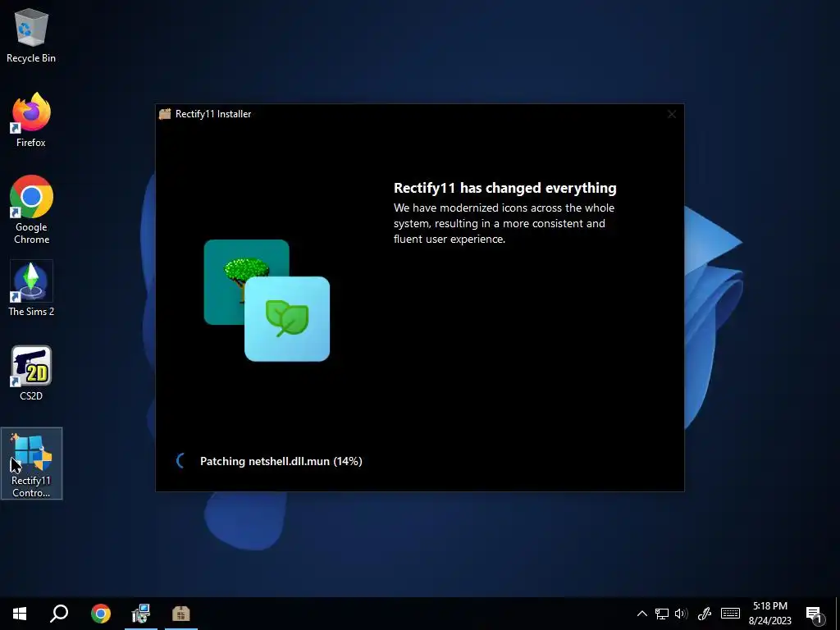Viewport: 840px width, 630px height.
Task: Open the Windows Start menu
Action: [x=20, y=614]
